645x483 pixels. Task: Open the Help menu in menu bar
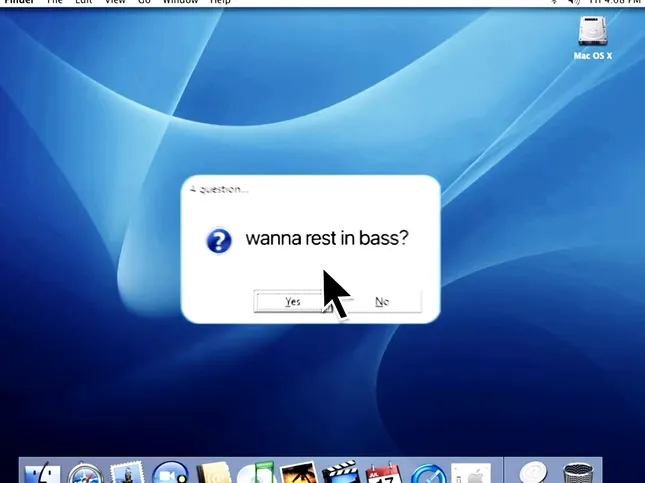pos(220,2)
